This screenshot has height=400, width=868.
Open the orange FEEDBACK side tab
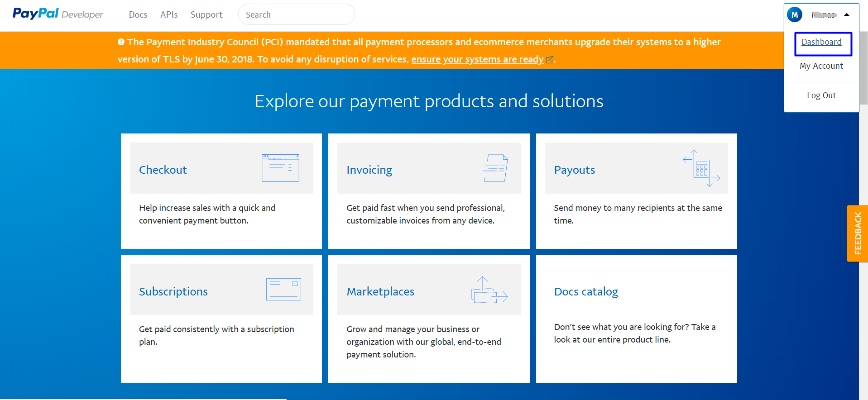pos(858,233)
